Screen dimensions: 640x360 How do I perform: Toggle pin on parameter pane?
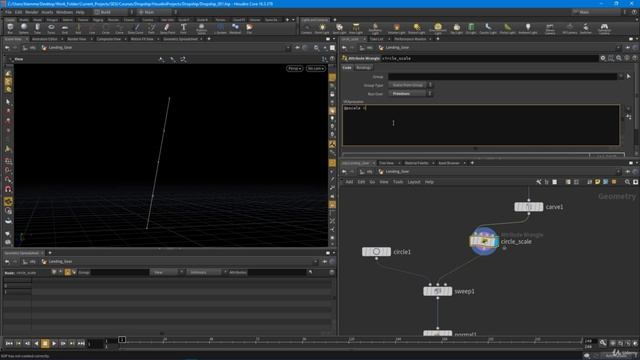[628, 48]
